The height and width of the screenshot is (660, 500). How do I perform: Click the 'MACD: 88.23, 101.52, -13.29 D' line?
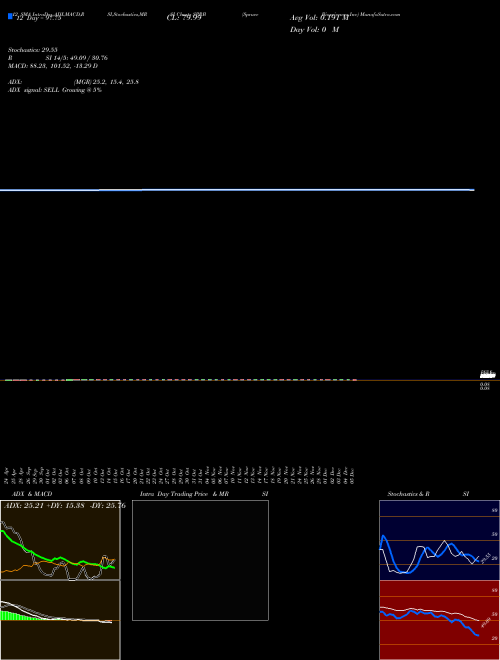53,66
